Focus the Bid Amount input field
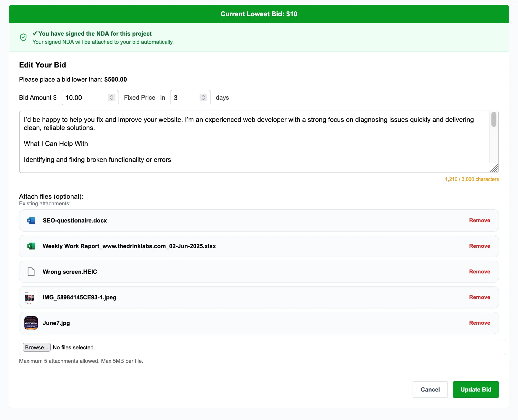The width and height of the screenshot is (518, 420). [x=85, y=98]
